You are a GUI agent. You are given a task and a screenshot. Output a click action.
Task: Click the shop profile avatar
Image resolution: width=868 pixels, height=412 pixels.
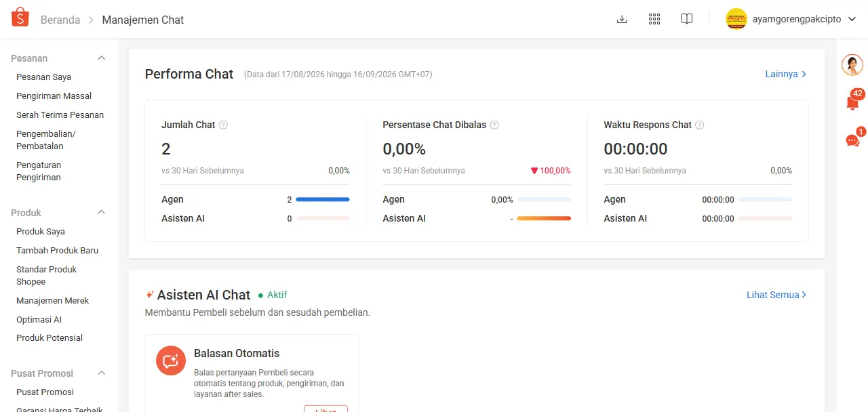736,19
